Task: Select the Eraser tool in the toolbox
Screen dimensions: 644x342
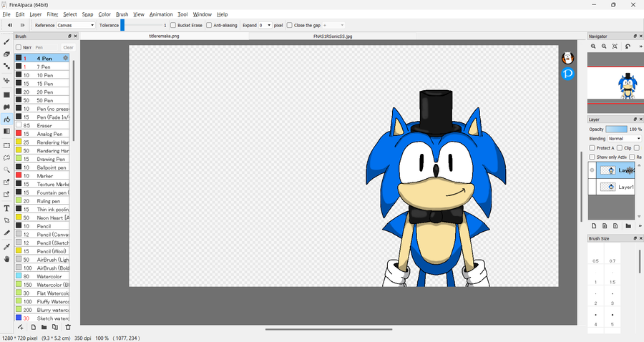Action: tap(6, 54)
